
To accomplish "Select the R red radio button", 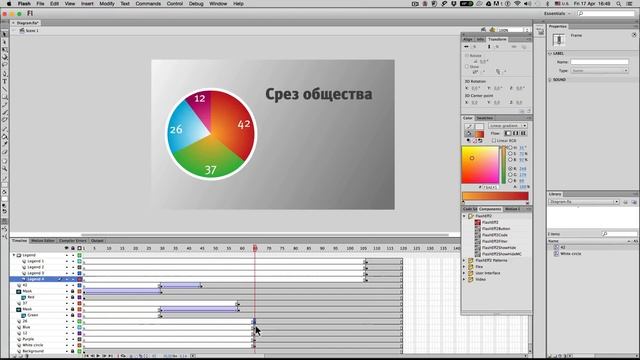I will click(x=510, y=169).
